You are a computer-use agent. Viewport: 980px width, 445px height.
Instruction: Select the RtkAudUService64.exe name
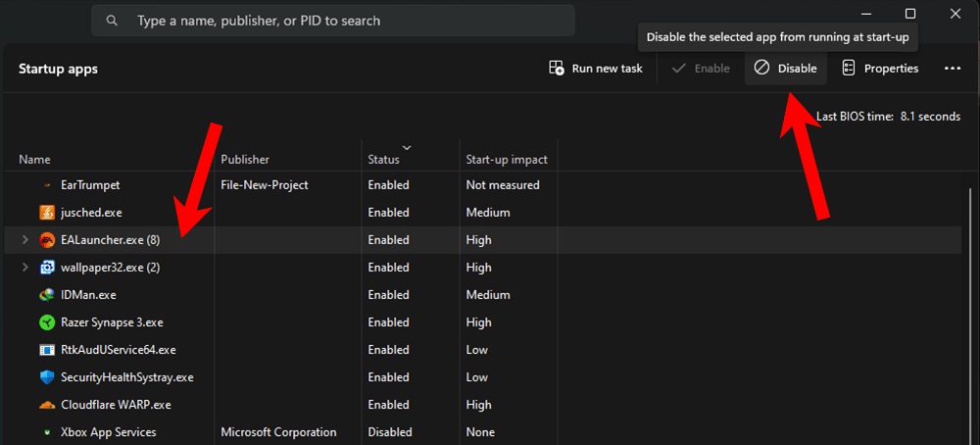pyautogui.click(x=119, y=350)
